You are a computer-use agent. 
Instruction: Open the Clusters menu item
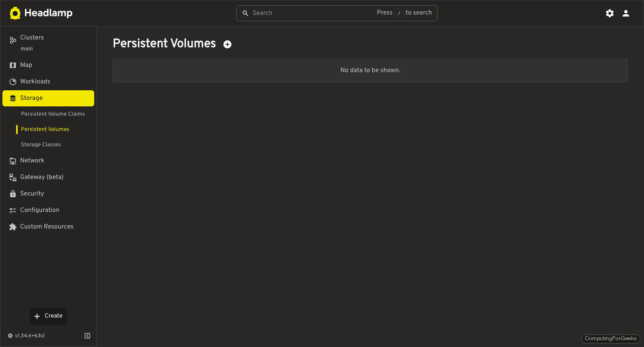coord(48,43)
